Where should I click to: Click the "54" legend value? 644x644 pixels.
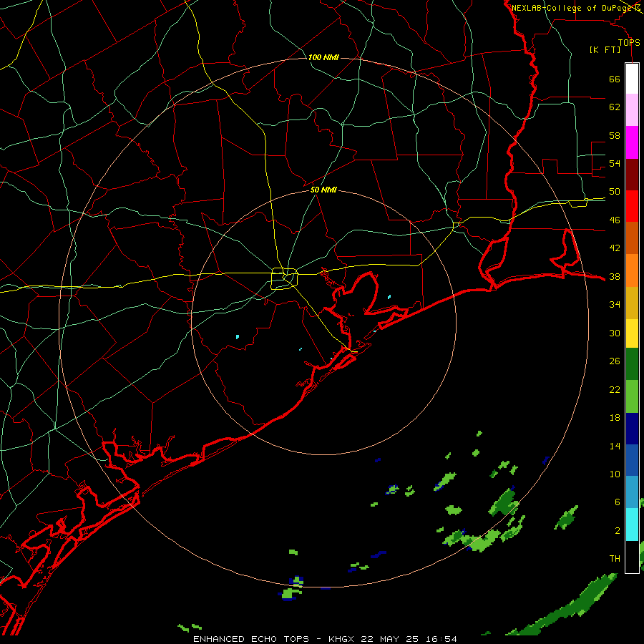(x=615, y=163)
